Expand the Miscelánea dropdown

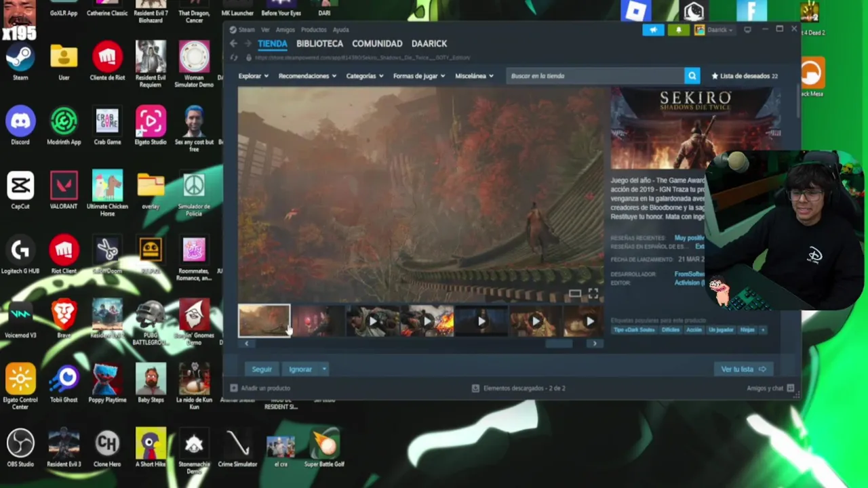coord(474,76)
